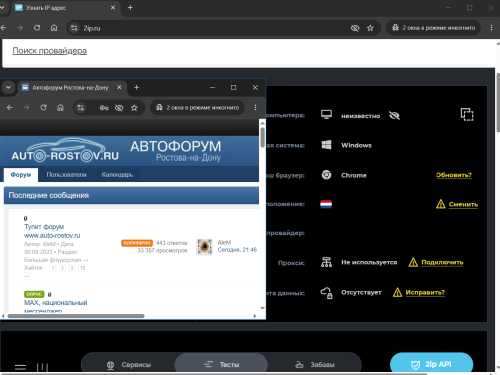Click the horizontal scrollbar of the Автофорум window
This screenshot has width=500, height=375.
click(76, 316)
